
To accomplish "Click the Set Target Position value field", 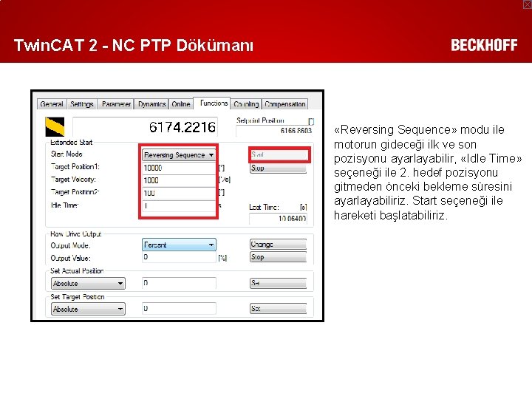I will click(x=179, y=309).
